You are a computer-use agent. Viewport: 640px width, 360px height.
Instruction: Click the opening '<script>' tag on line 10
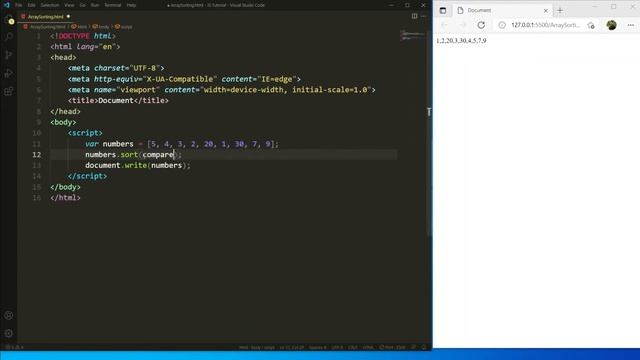85,133
